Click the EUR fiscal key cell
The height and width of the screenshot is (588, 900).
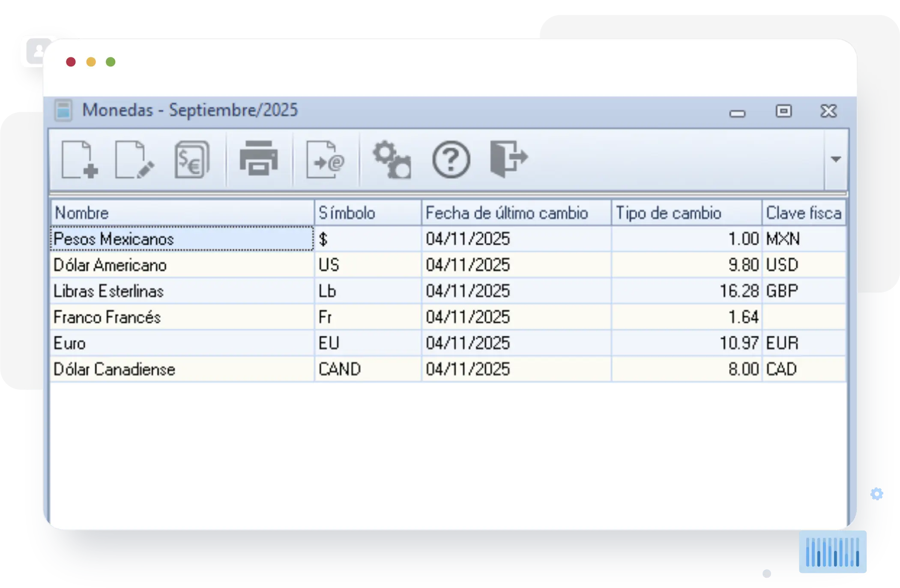[x=804, y=343]
